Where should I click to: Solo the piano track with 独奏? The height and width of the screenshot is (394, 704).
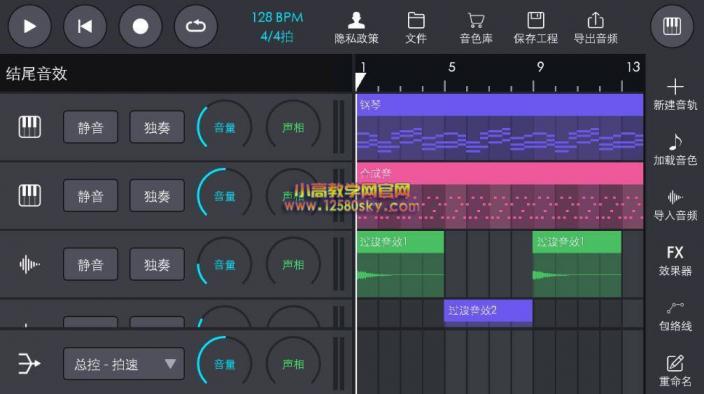[x=157, y=127]
